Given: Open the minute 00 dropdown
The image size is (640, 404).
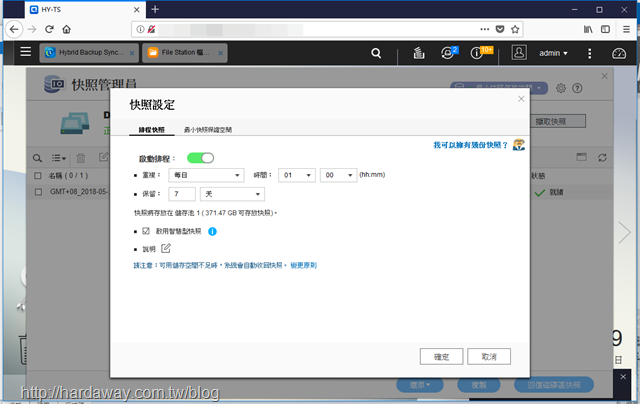Looking at the screenshot, I should pos(338,175).
